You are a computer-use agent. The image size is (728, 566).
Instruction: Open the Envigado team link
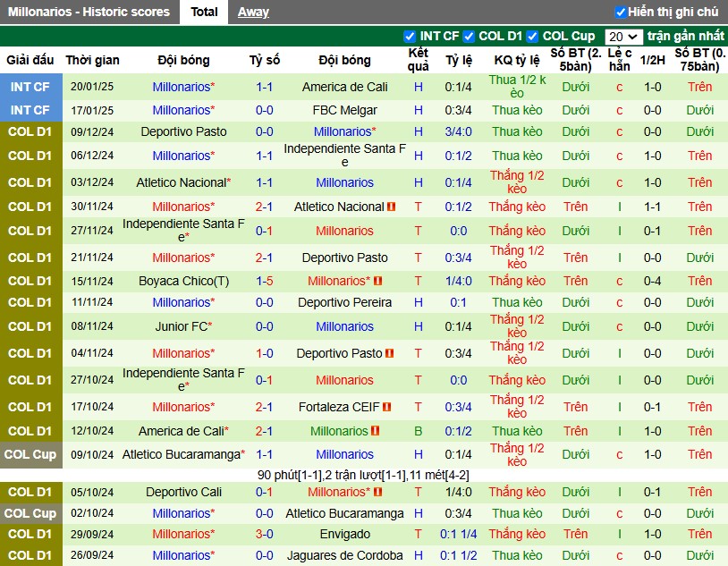click(x=344, y=534)
